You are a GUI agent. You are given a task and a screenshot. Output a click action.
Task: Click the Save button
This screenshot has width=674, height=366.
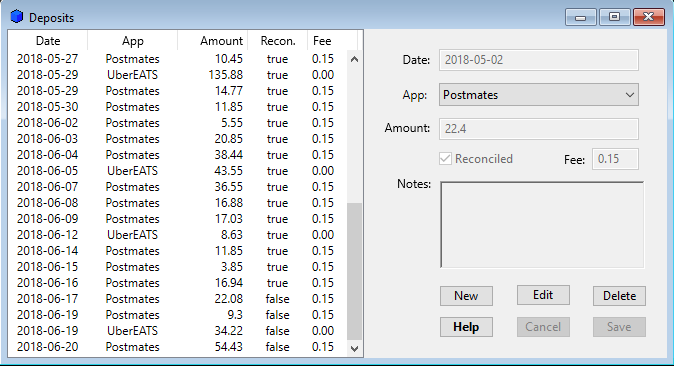[619, 327]
